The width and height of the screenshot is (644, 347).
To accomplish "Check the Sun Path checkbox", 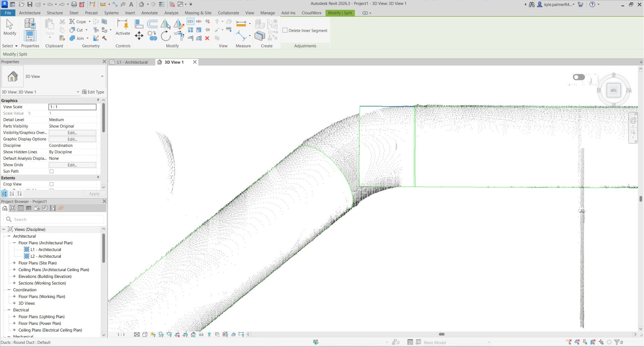I will [x=52, y=171].
